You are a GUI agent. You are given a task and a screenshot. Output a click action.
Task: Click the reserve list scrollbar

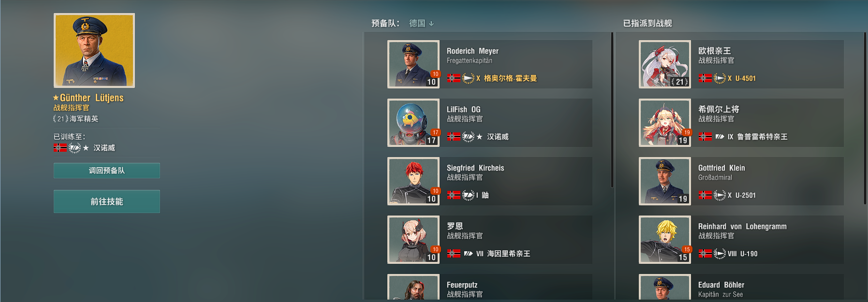(612, 110)
